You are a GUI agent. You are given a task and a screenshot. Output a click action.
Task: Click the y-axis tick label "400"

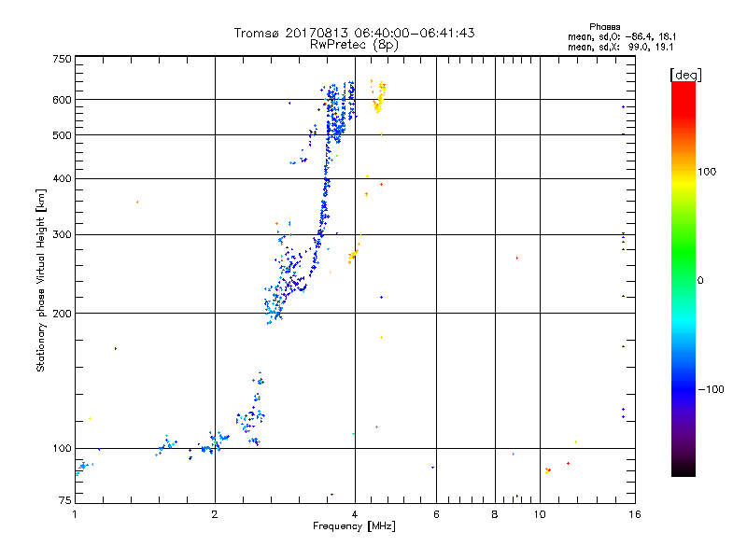(62, 178)
